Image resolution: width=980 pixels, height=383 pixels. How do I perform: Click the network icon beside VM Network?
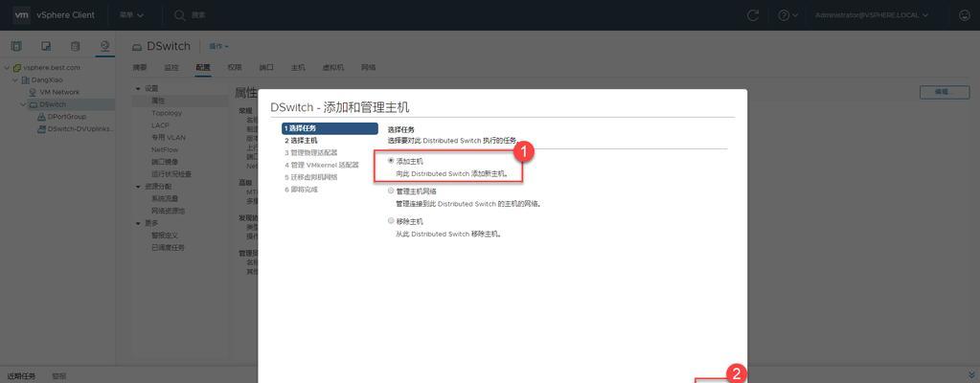[x=34, y=92]
